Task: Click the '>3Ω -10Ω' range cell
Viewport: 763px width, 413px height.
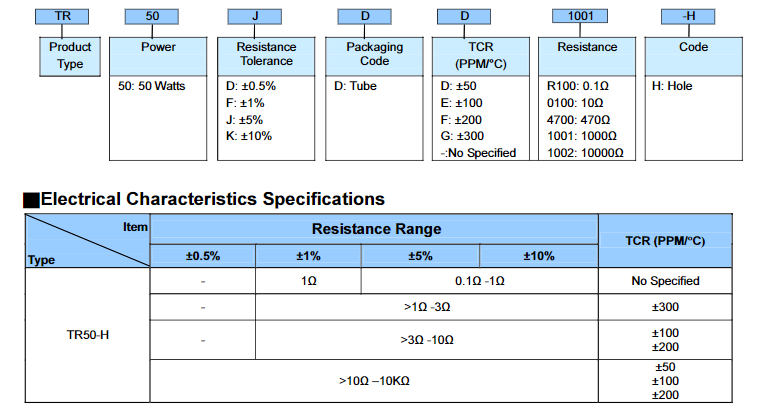Action: pos(426,340)
